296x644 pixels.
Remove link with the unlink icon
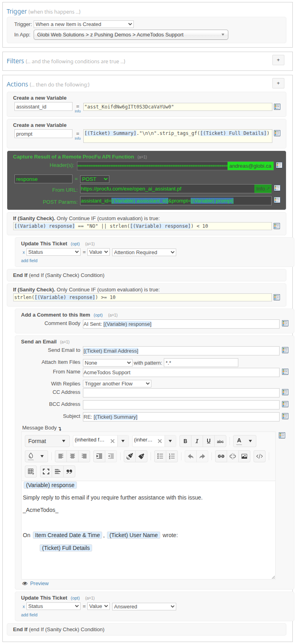[x=233, y=456]
